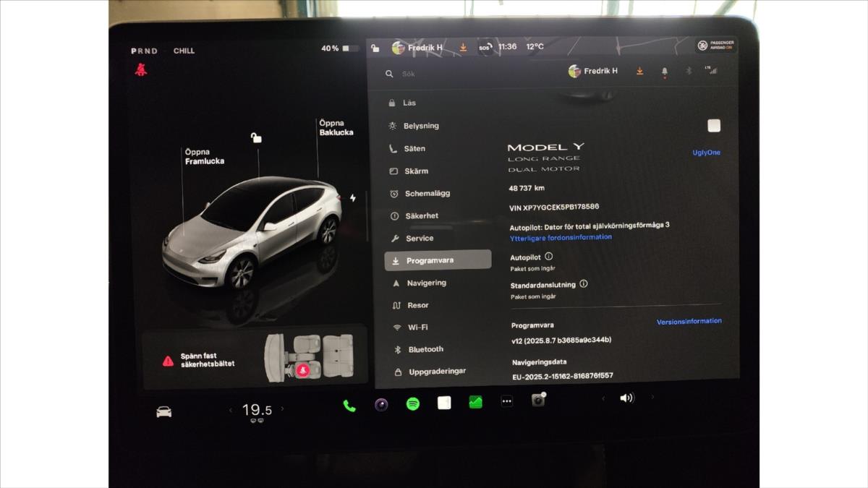Tap the SOS emergency icon
Image resolution: width=868 pixels, height=488 pixels.
485,48
